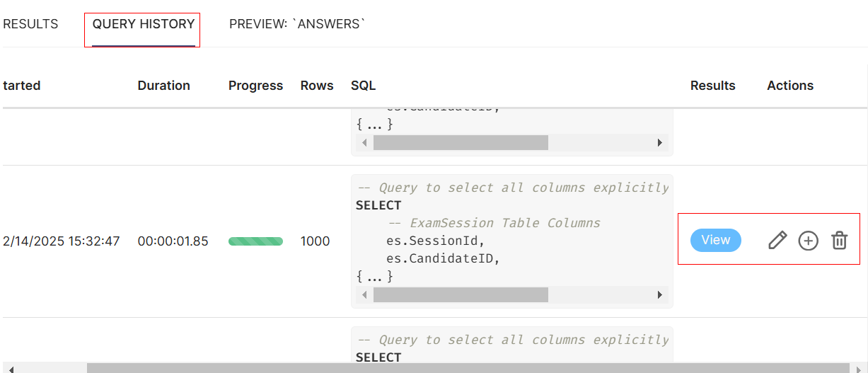Click left arrow of top SQL scrollbar

click(365, 143)
